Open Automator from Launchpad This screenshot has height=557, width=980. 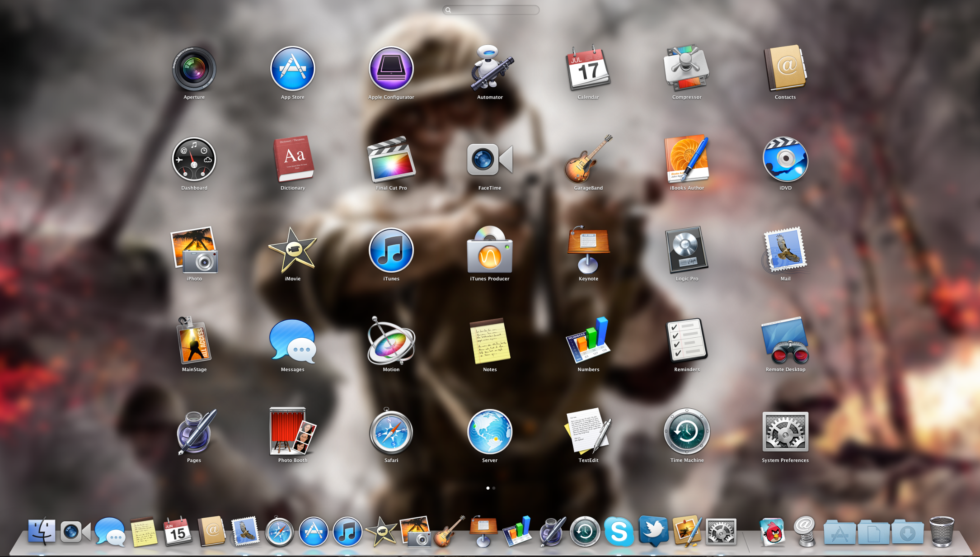click(x=490, y=69)
